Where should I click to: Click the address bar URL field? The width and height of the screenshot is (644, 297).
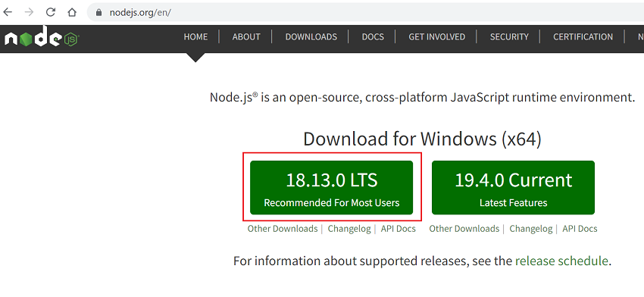(365, 12)
